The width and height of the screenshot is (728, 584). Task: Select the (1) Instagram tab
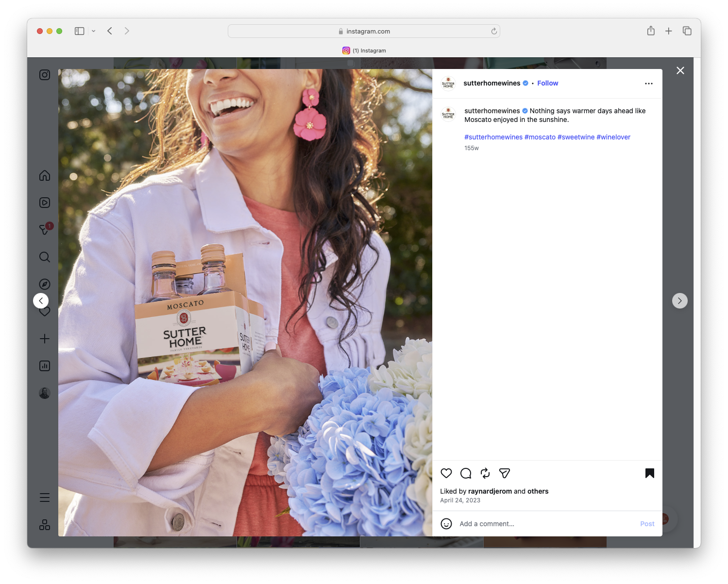[364, 51]
